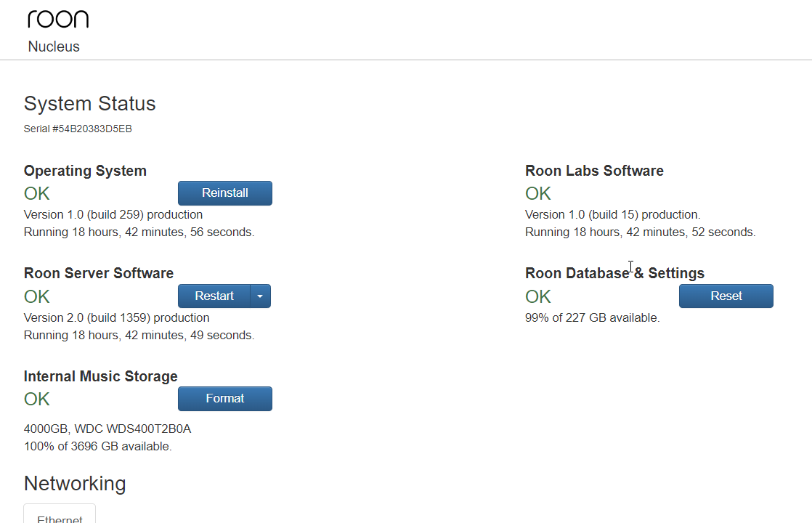Click the OK indicator under Roon Database & Settings
Screen dimensions: 812x523
click(537, 296)
